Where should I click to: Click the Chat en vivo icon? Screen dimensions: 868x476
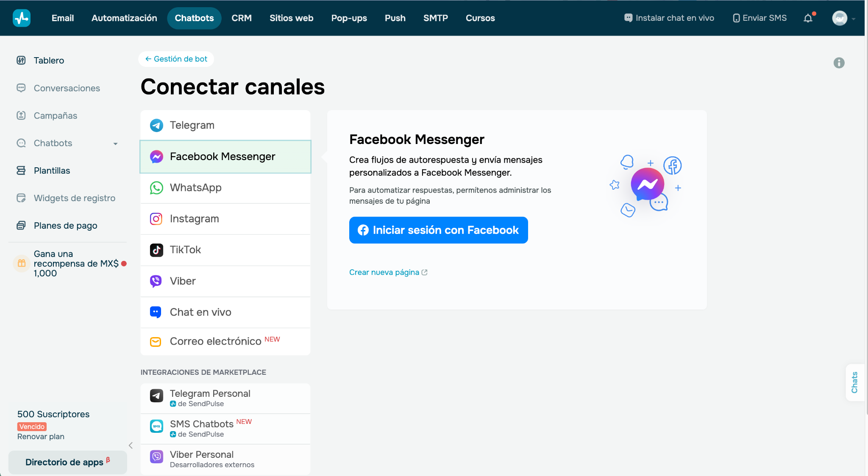[156, 312]
